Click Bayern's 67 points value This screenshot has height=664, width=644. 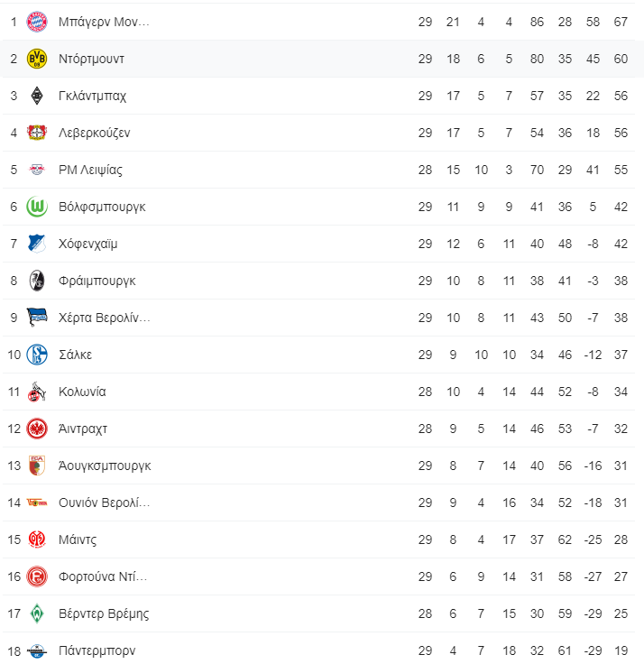click(x=621, y=22)
